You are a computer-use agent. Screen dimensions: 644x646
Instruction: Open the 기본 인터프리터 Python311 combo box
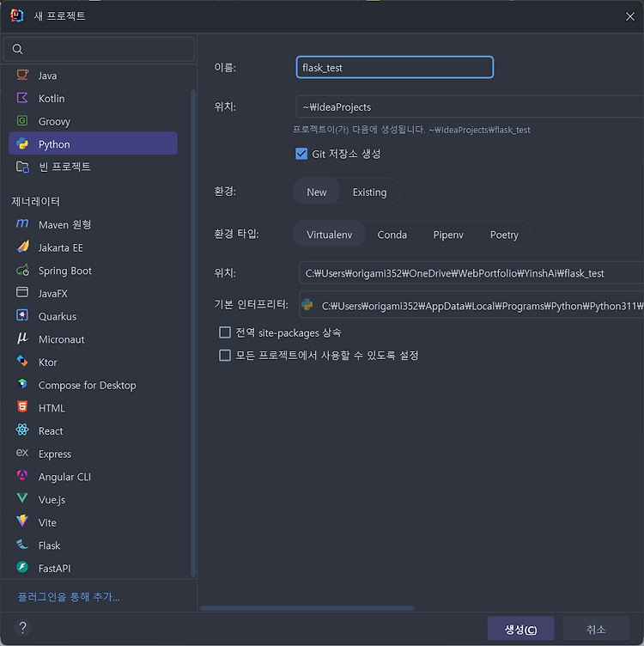pyautogui.click(x=471, y=305)
